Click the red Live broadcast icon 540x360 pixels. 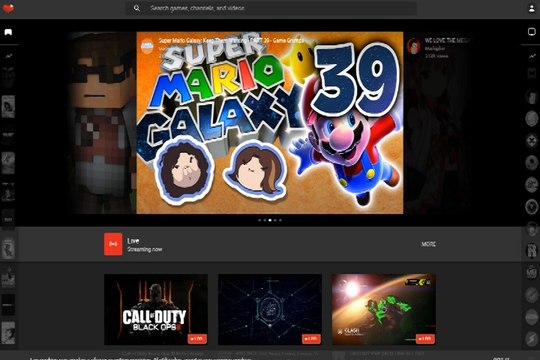[x=113, y=244]
